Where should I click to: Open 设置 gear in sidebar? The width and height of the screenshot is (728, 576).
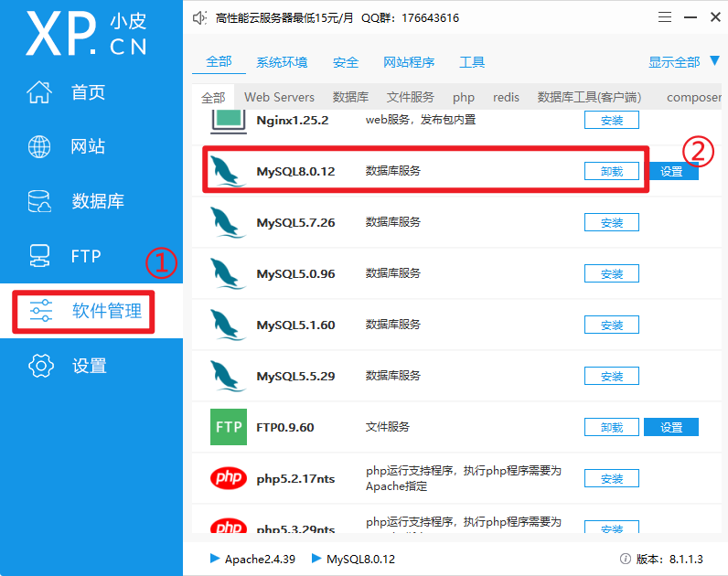pos(68,366)
